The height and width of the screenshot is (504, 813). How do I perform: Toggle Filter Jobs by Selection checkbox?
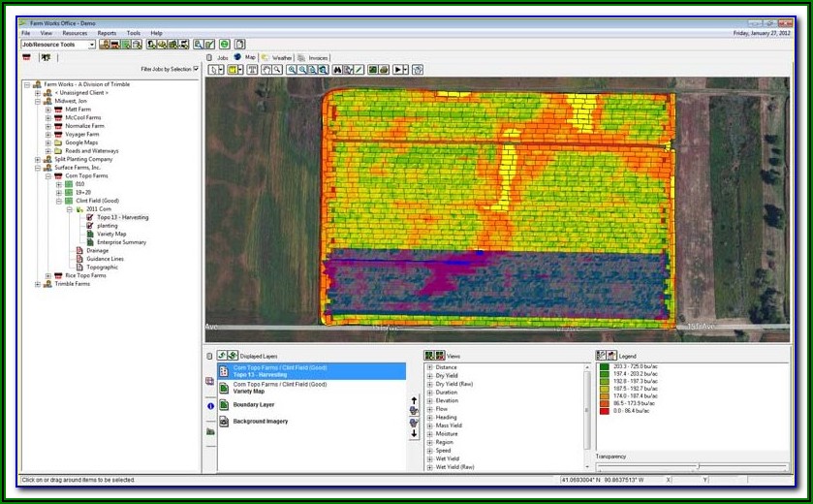(196, 69)
